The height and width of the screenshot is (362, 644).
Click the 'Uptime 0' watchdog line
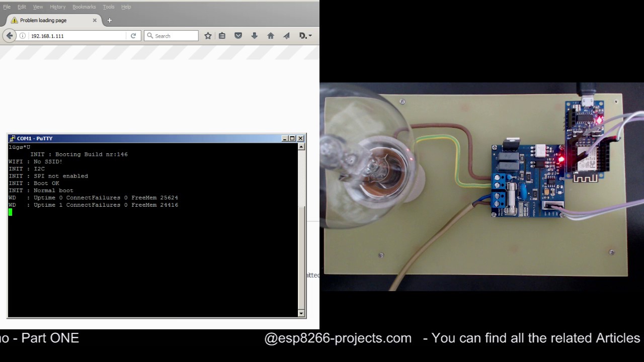click(93, 198)
